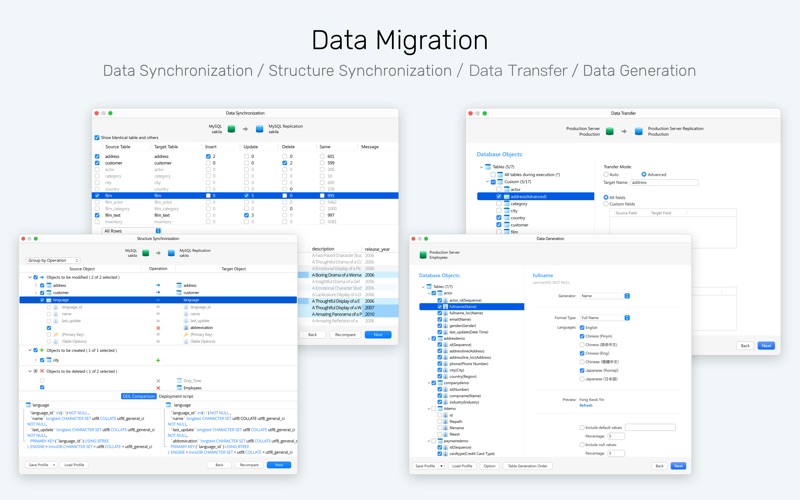800x500 pixels.
Task: Enable Include default values checkbox
Action: [582, 428]
